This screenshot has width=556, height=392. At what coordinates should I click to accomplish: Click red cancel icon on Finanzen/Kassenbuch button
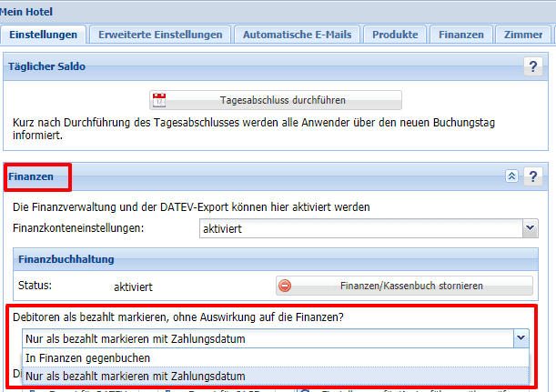click(285, 286)
